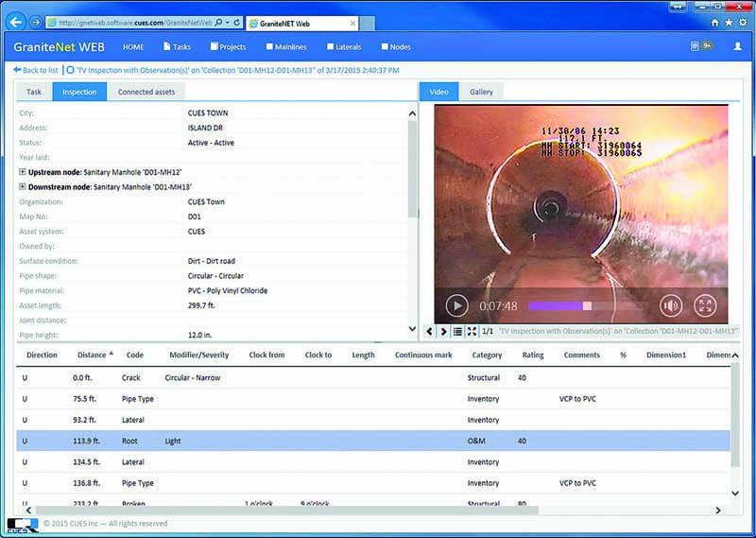The width and height of the screenshot is (756, 538).
Task: Open the Mainlines menu
Action: tap(286, 47)
